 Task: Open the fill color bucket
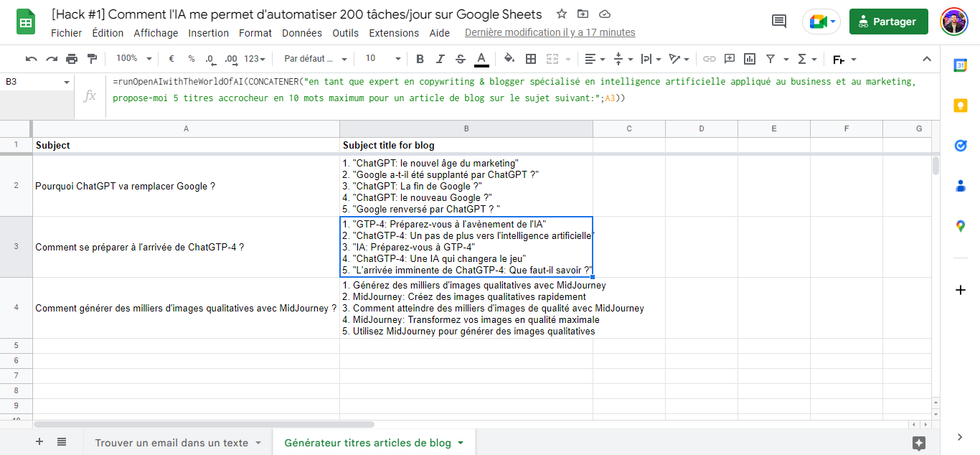[x=509, y=59]
